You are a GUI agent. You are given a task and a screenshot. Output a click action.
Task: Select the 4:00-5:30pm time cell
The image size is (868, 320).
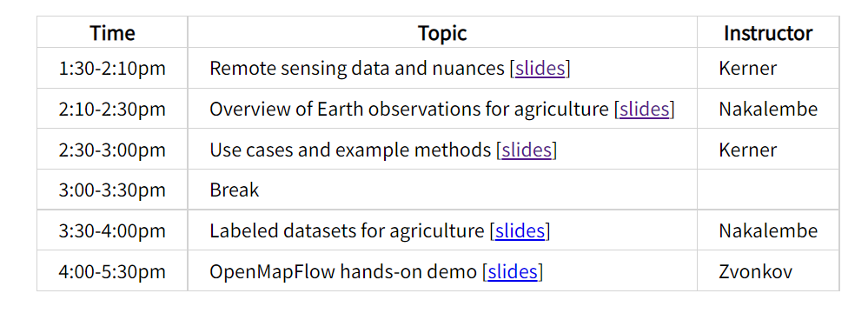[112, 271]
